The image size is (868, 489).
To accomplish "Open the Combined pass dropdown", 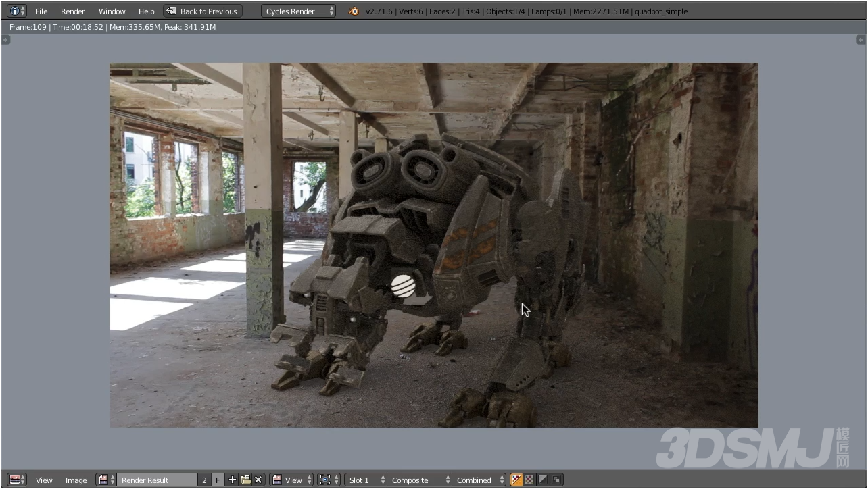I will (x=479, y=480).
